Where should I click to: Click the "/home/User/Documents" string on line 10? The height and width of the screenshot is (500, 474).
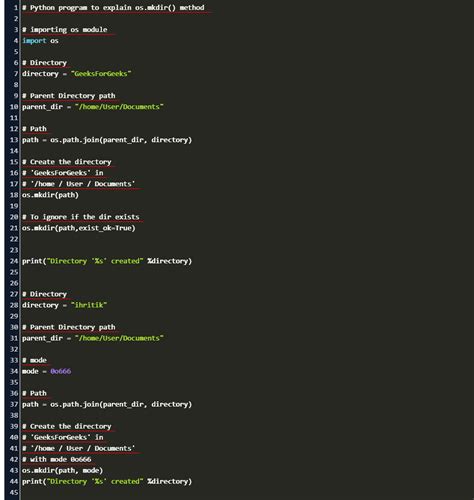[119, 107]
